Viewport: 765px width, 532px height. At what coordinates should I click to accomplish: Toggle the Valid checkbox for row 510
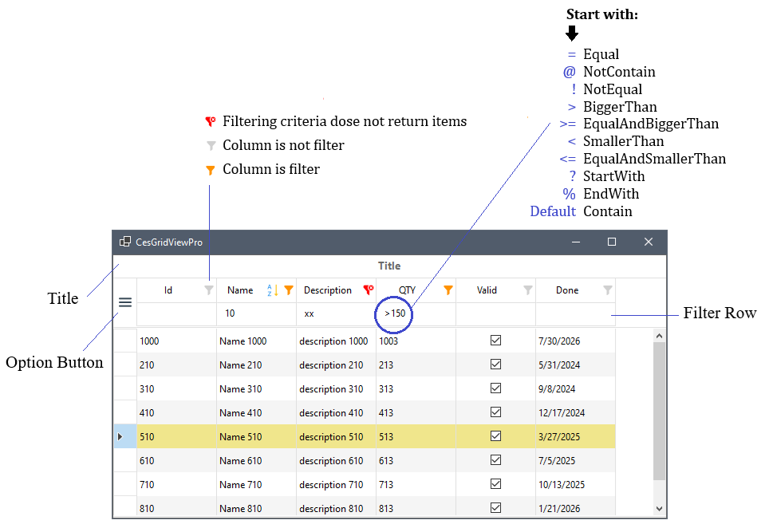click(495, 436)
